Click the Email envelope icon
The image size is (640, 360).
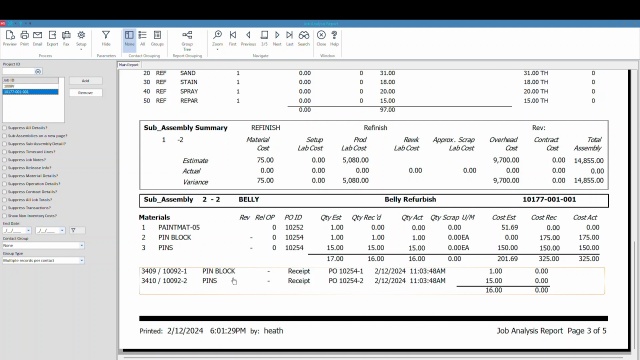38,38
